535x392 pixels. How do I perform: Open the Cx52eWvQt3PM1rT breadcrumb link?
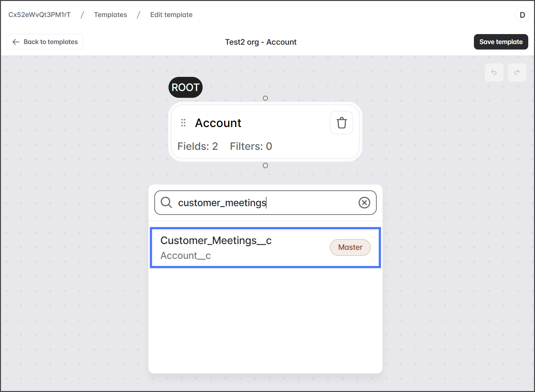(x=39, y=15)
